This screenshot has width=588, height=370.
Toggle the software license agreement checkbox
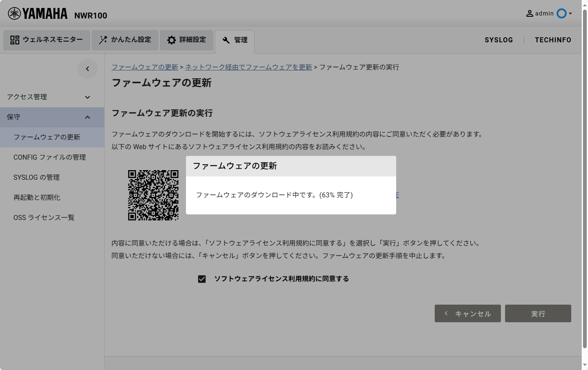pos(202,279)
